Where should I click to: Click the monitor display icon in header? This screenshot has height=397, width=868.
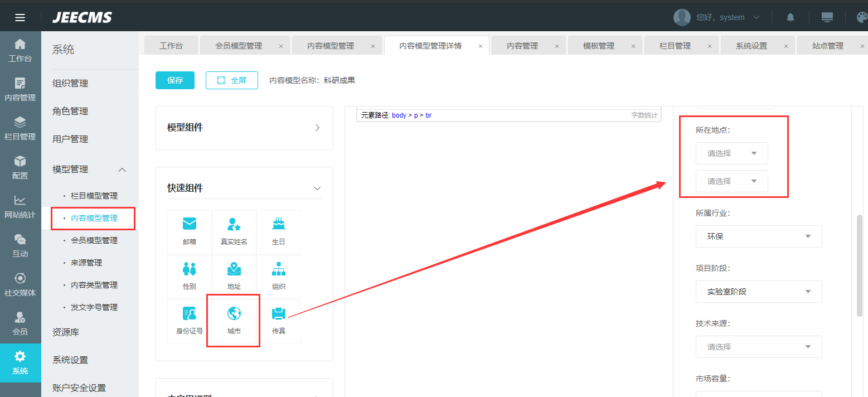click(x=827, y=17)
